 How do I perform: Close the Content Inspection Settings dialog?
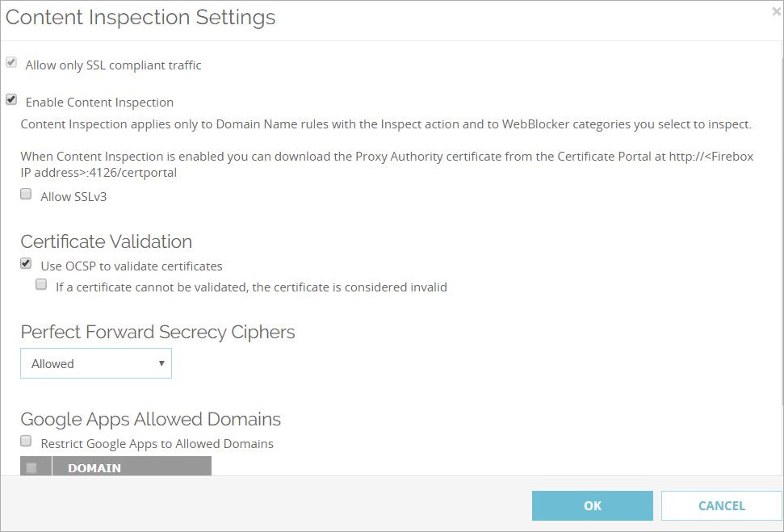click(x=776, y=11)
